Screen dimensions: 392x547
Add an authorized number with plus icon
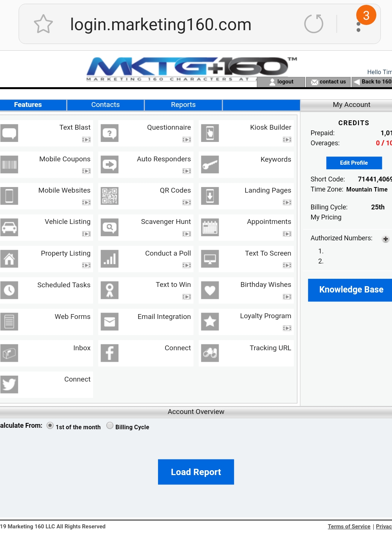click(x=386, y=239)
